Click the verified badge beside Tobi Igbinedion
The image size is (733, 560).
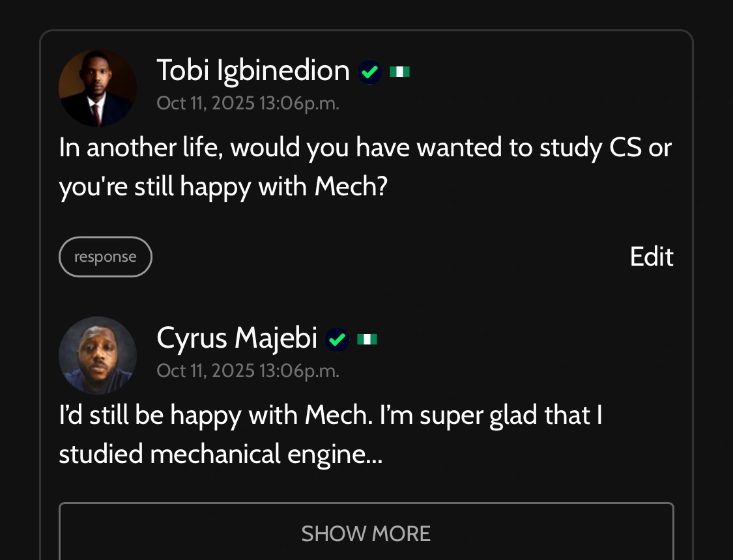click(x=370, y=72)
